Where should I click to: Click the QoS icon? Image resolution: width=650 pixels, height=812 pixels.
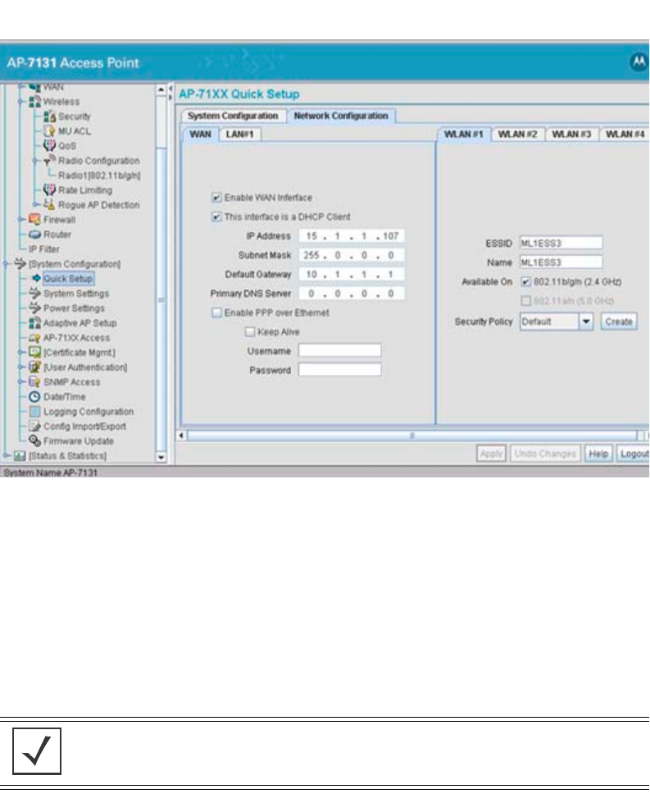click(50, 145)
